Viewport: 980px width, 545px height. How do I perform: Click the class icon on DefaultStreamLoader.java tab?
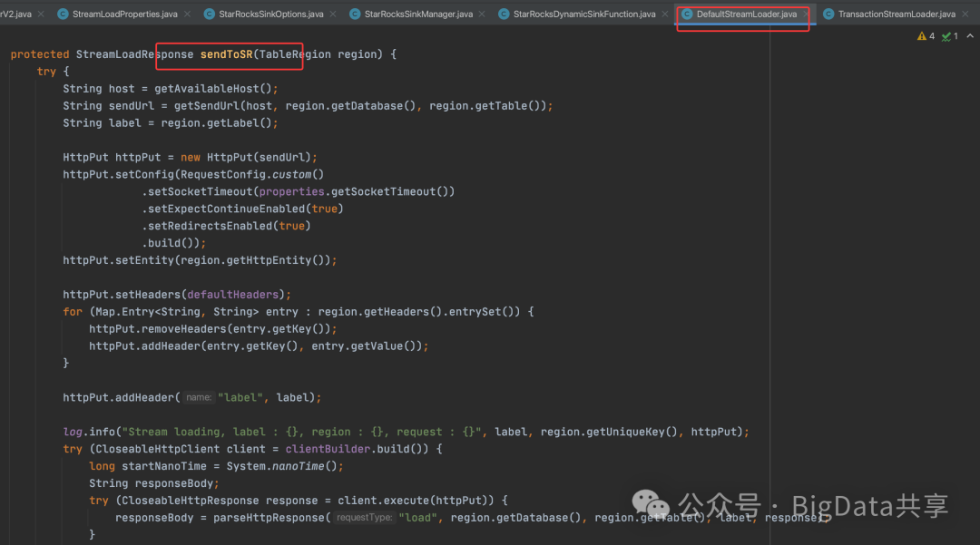pyautogui.click(x=687, y=14)
